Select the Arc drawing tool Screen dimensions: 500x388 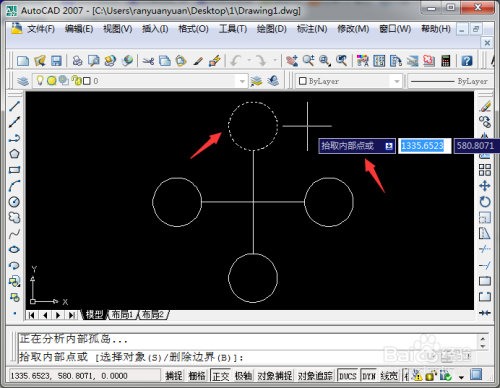pos(14,186)
